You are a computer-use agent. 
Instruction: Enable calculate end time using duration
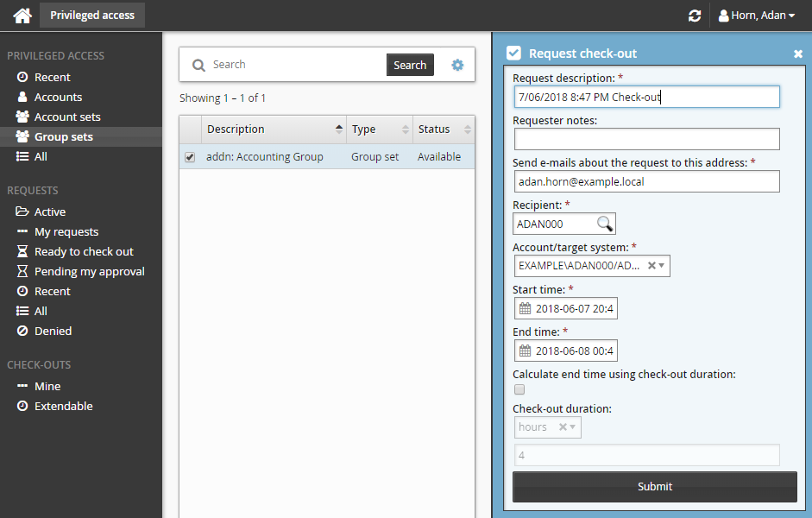point(519,390)
